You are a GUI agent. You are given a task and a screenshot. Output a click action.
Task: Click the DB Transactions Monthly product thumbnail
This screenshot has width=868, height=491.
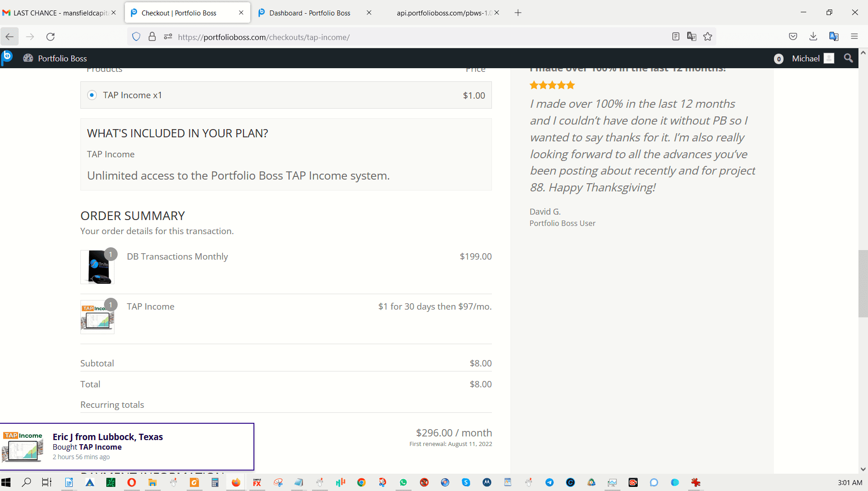[98, 267]
